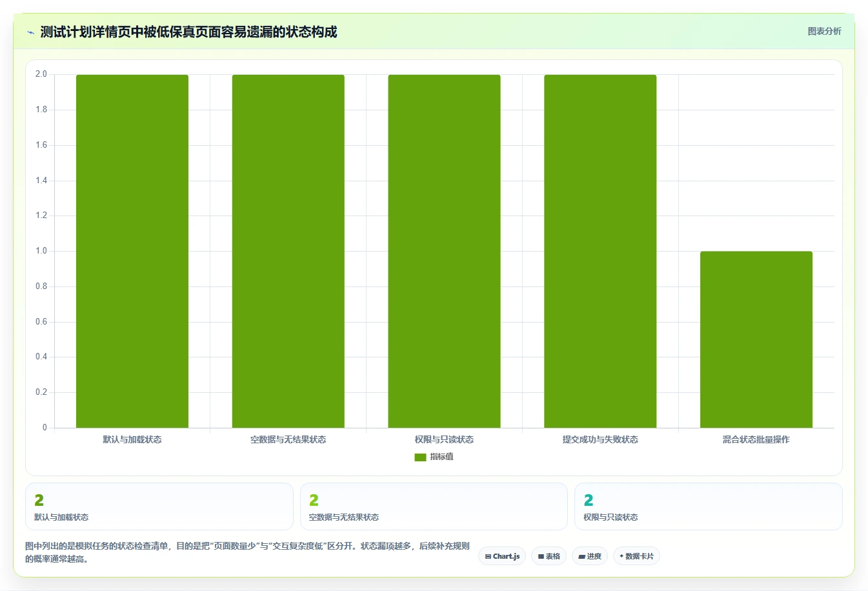Click the y-axis 0.2 tick label
Screen dimensions: 868x591
point(41,392)
